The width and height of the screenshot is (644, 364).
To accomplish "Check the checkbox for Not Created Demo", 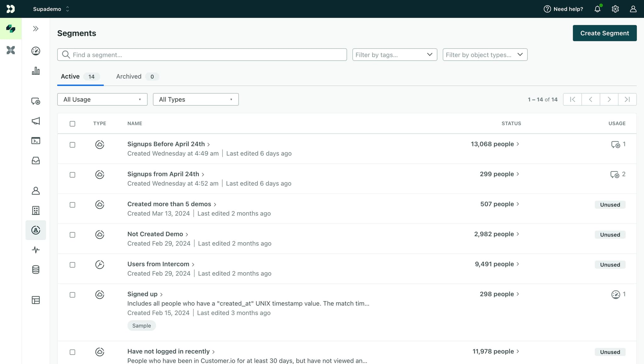I will [72, 235].
